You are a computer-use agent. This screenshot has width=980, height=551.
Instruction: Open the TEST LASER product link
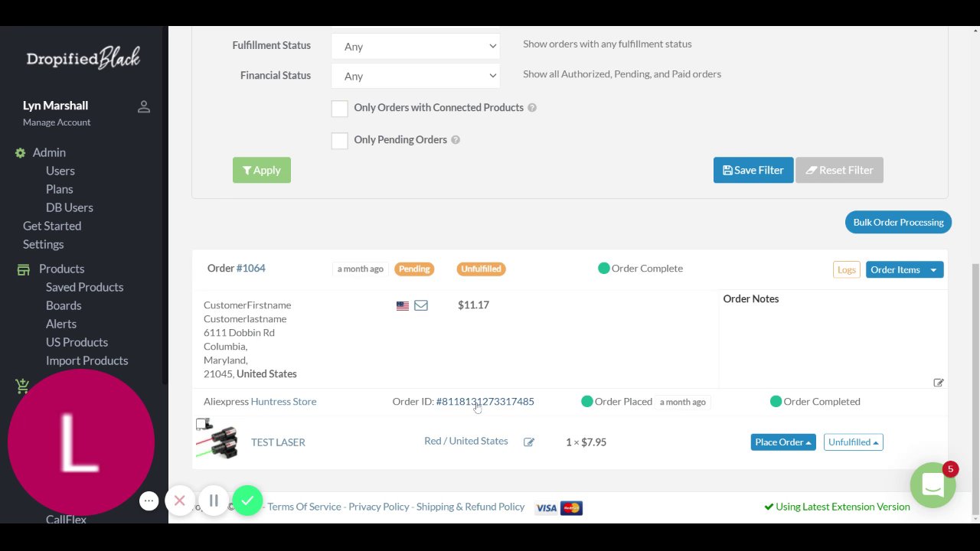tap(278, 442)
